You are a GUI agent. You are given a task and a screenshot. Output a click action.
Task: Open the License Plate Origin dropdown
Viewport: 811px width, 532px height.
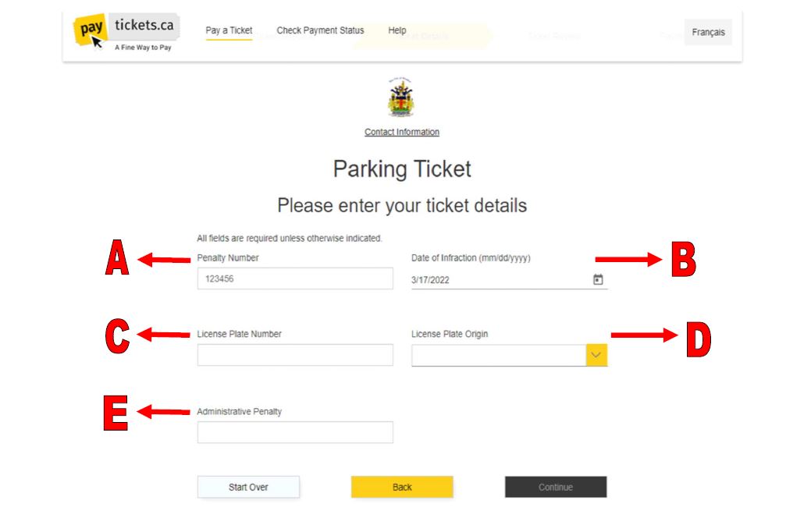tap(507, 354)
